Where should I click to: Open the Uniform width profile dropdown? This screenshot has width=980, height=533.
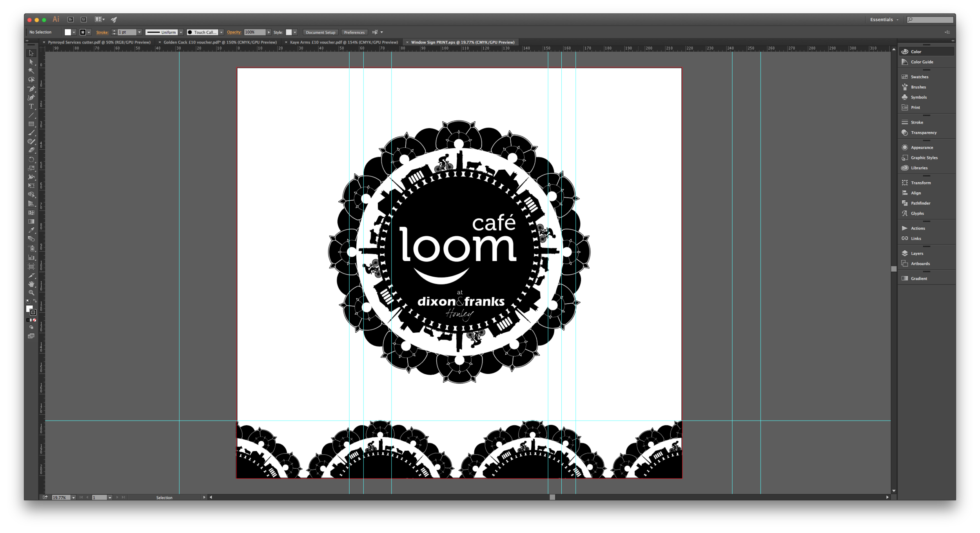coord(181,32)
